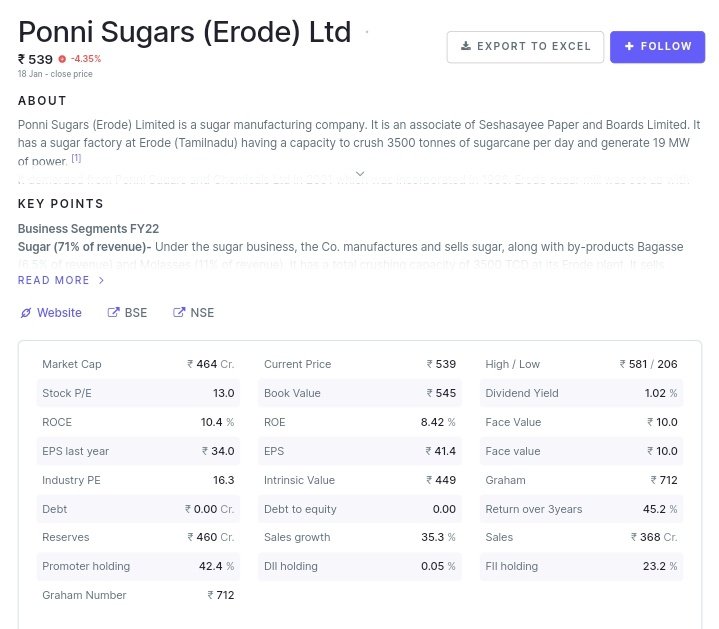The width and height of the screenshot is (719, 629).
Task: Click the external-link icon beside NSE
Action: click(179, 313)
